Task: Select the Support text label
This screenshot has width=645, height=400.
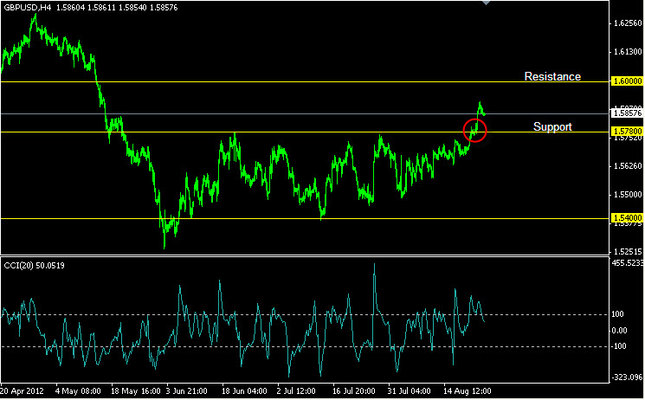Action: tap(552, 127)
